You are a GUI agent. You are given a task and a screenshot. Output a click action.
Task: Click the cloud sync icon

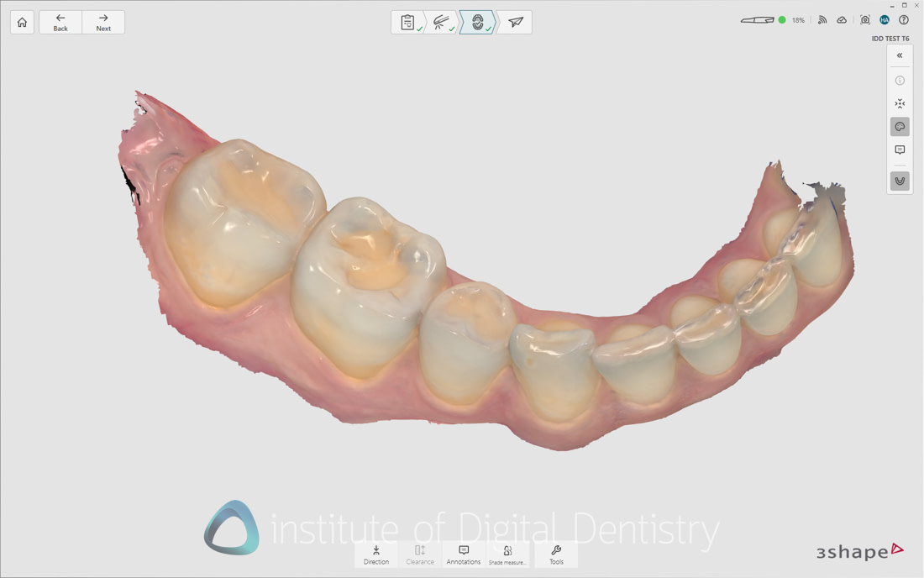[x=841, y=19]
